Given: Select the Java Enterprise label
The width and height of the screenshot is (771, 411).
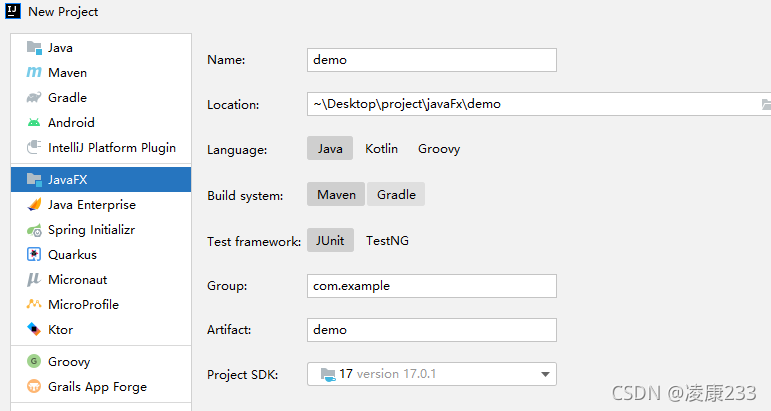Looking at the screenshot, I should [x=92, y=205].
